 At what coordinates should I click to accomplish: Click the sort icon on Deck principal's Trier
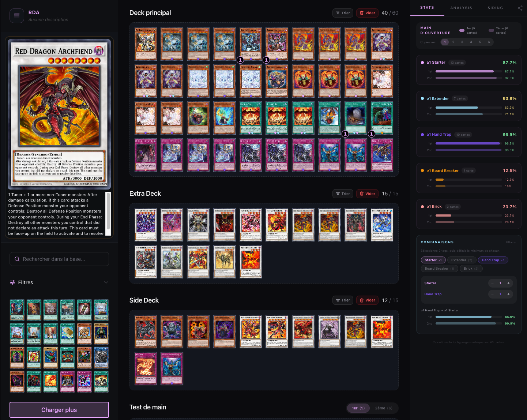tap(338, 13)
